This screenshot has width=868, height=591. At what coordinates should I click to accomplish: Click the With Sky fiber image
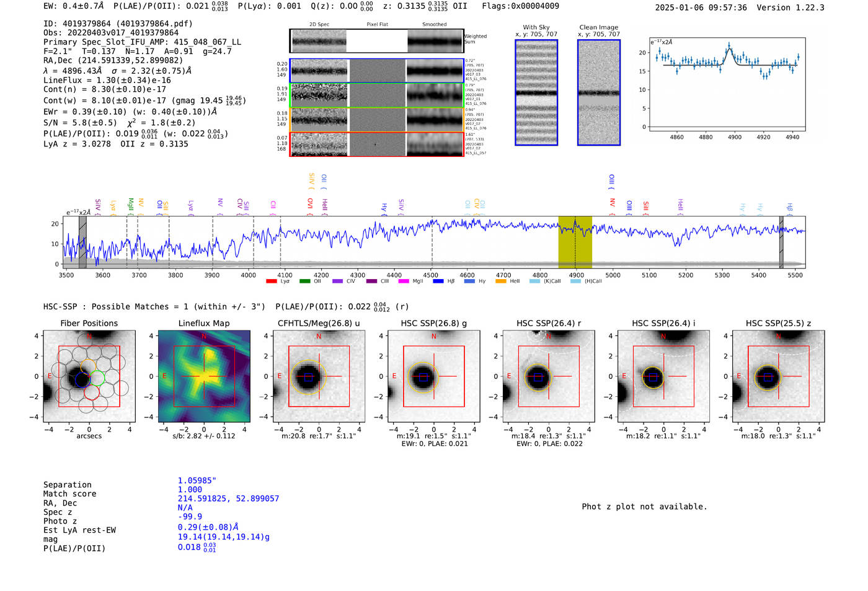click(x=536, y=92)
